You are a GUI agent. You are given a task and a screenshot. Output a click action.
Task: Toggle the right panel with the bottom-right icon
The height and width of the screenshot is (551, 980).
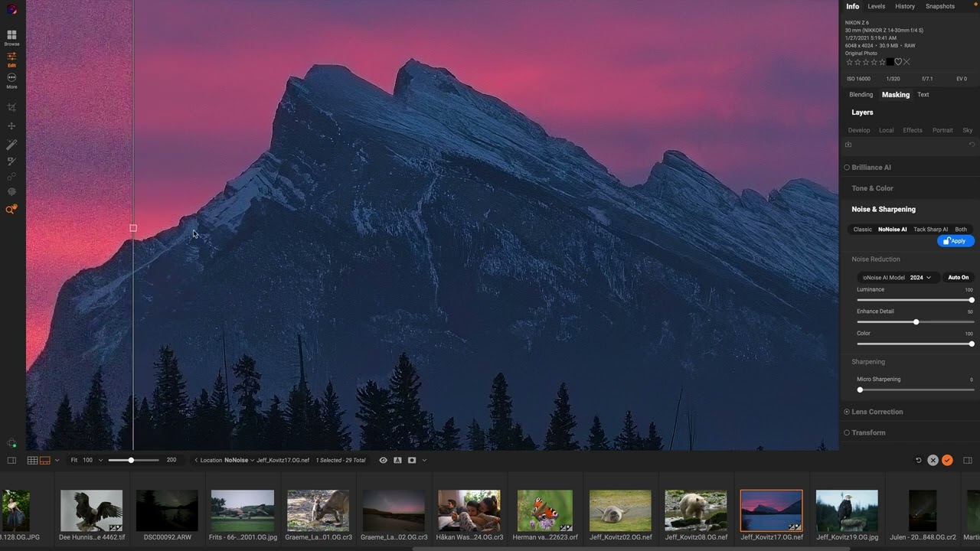click(x=968, y=460)
